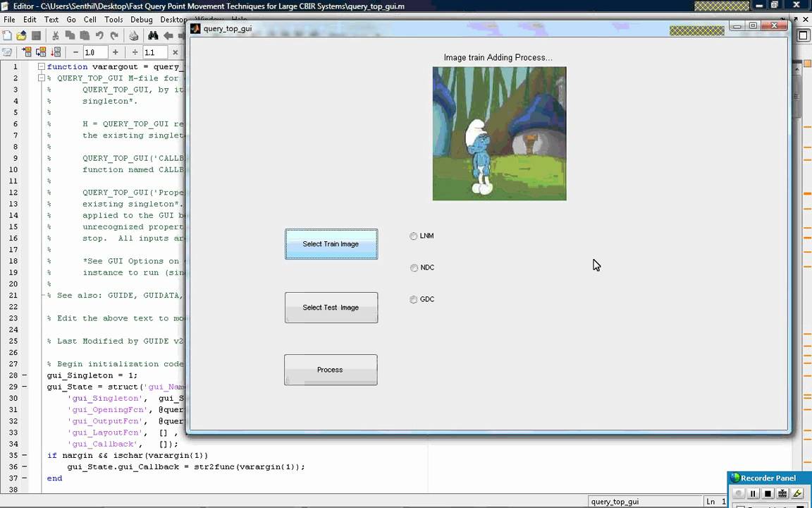812x508 pixels.
Task: Click the Open file folder icon
Action: pos(21,35)
